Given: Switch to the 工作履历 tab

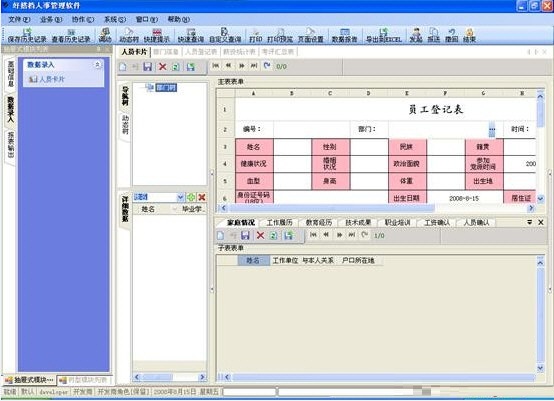Looking at the screenshot, I should 279,223.
